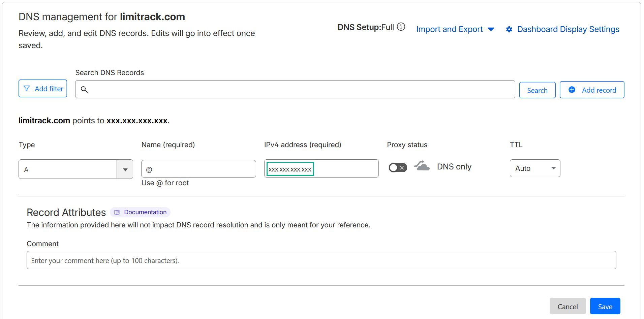Click the DNS Setup info icon

coord(401,27)
